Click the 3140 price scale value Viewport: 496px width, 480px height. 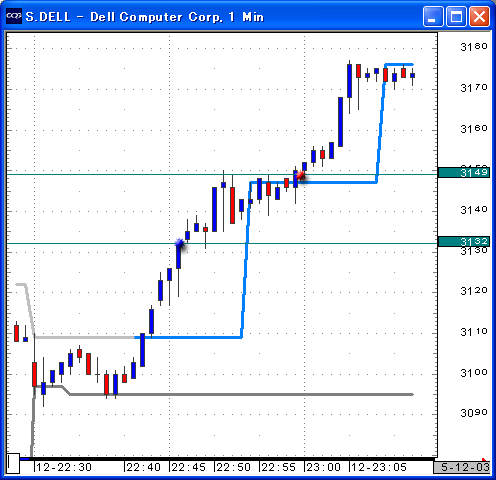coord(474,210)
